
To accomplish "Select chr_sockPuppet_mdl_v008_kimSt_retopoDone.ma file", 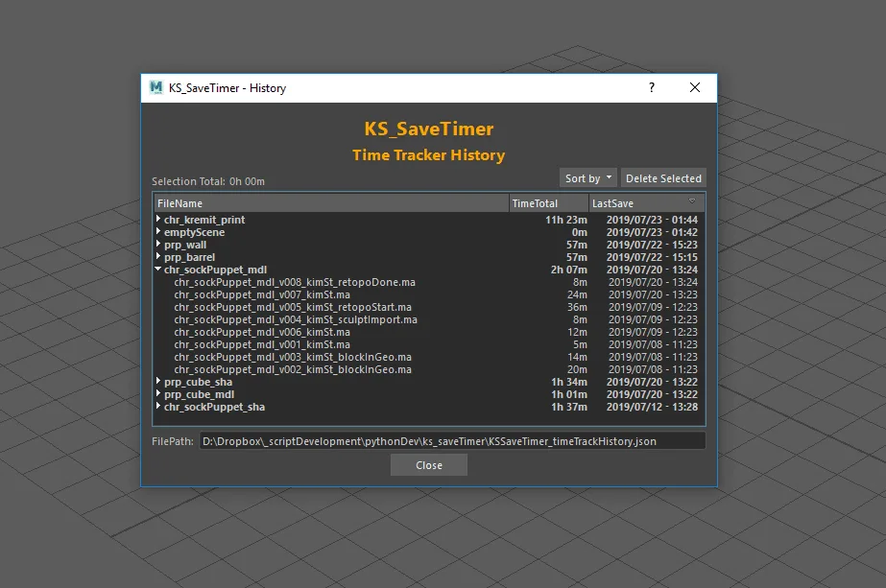I will pyautogui.click(x=295, y=282).
